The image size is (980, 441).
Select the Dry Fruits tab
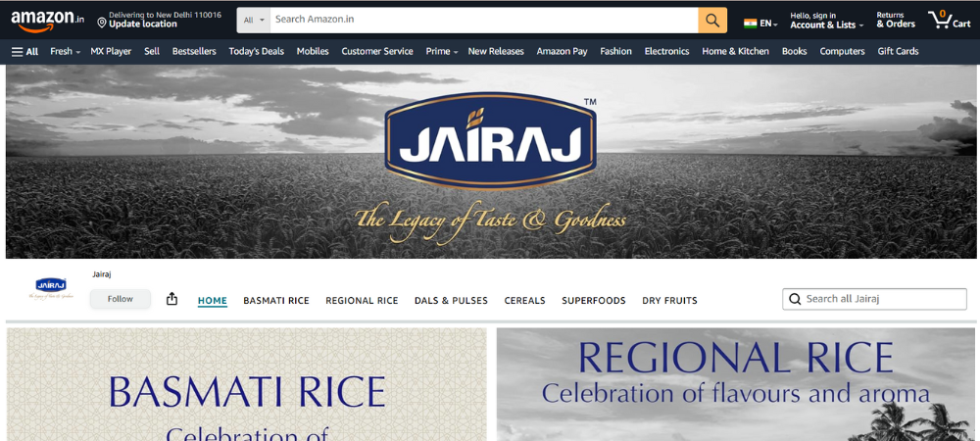(x=669, y=301)
